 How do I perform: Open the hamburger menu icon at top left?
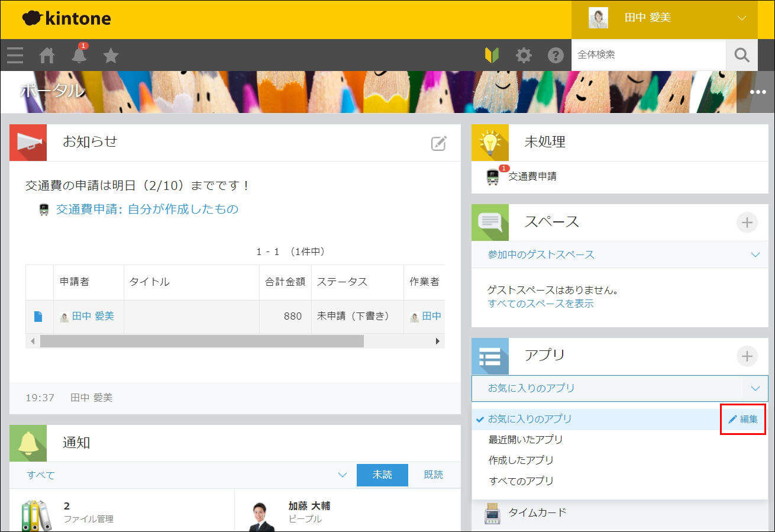(15, 55)
